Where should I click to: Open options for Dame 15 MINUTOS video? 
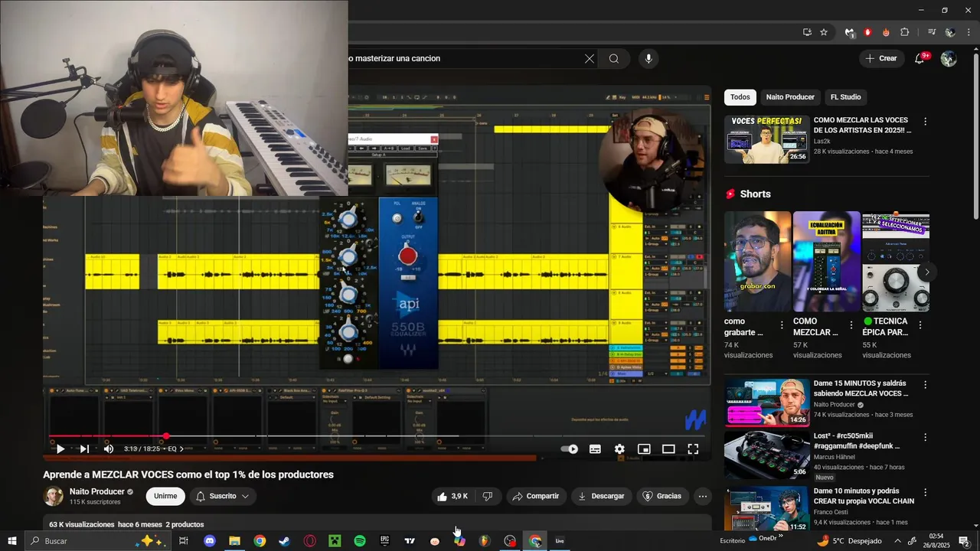pos(925,385)
